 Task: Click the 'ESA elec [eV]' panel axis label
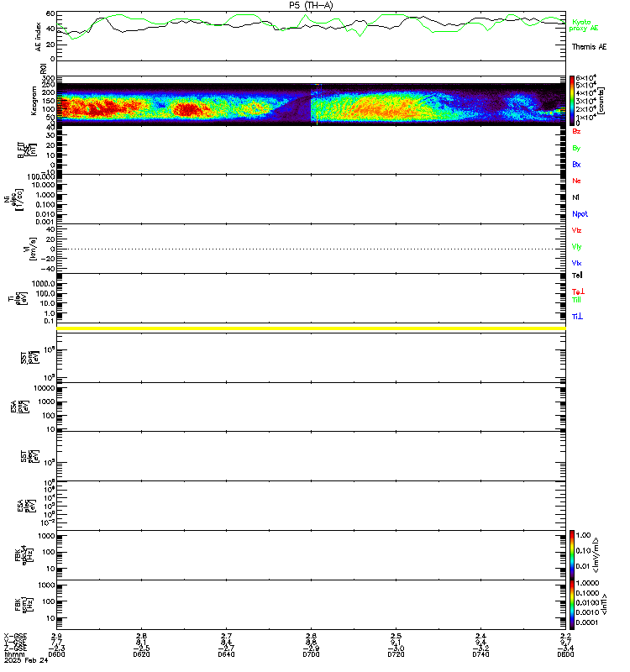[26, 506]
